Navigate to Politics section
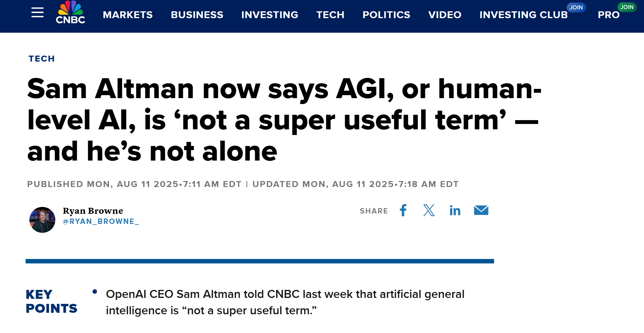The width and height of the screenshot is (644, 333). point(386,15)
